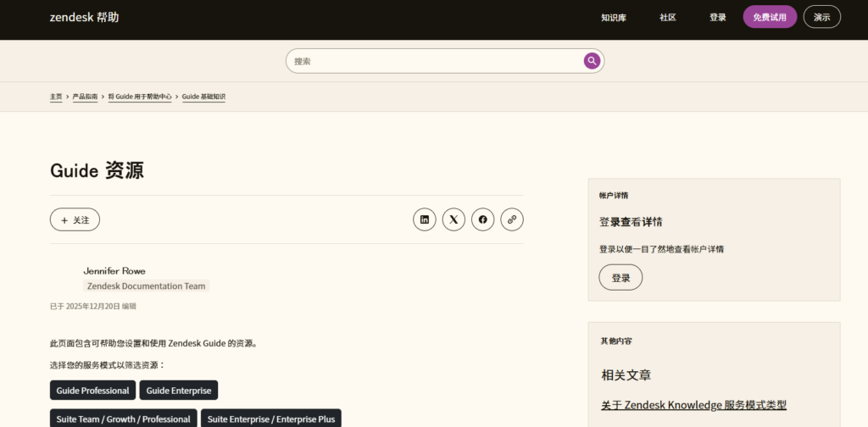Focus the 搜索 search field

click(432, 61)
